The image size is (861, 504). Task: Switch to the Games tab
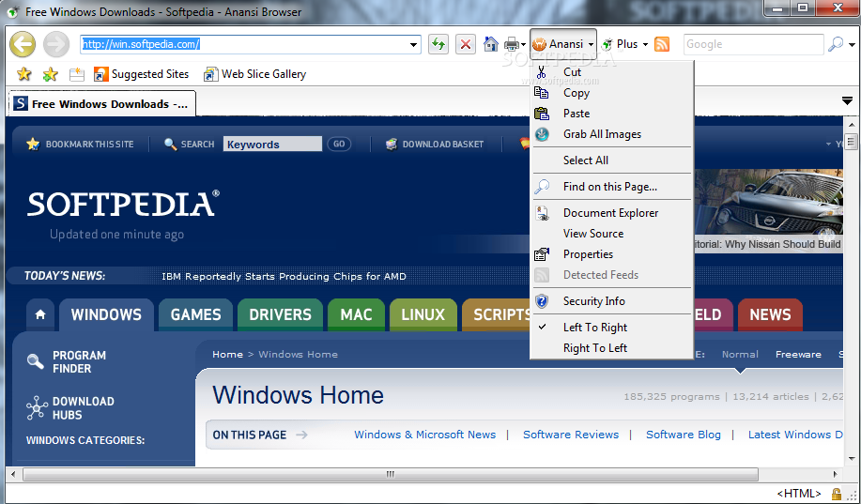point(195,314)
